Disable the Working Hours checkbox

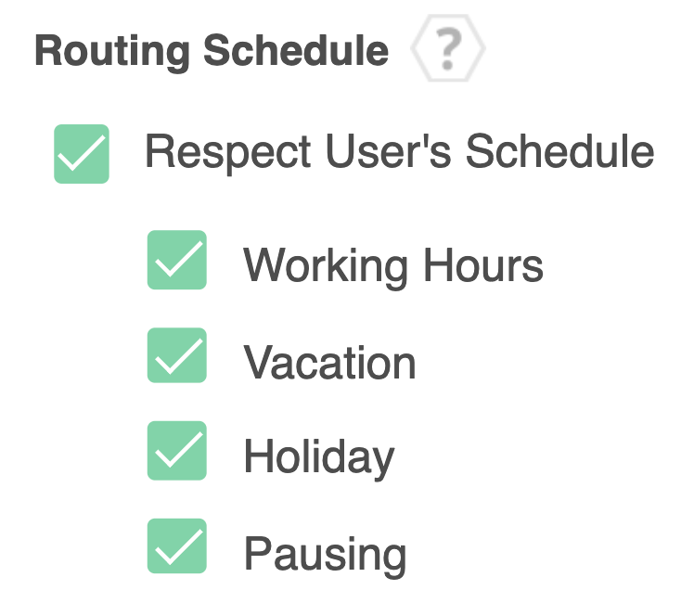[x=176, y=261]
